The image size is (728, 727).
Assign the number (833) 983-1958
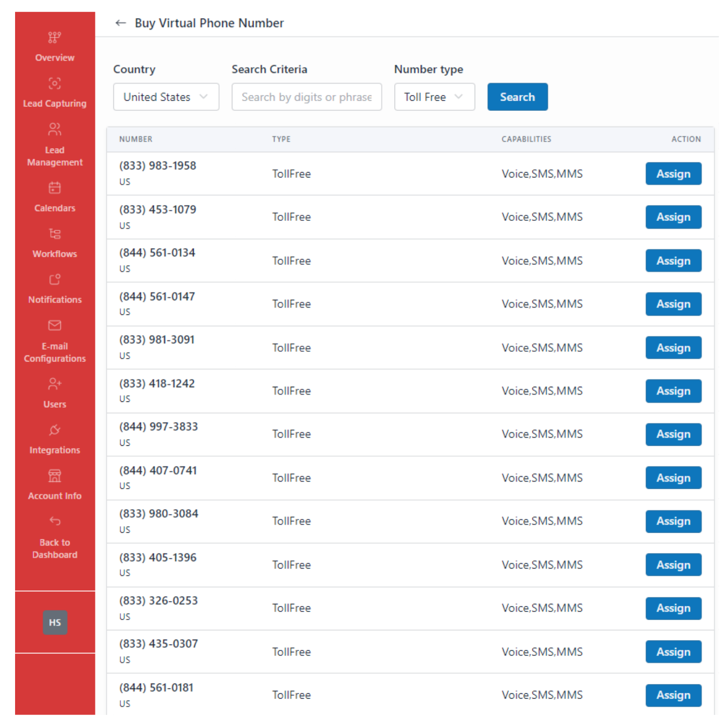pos(673,173)
